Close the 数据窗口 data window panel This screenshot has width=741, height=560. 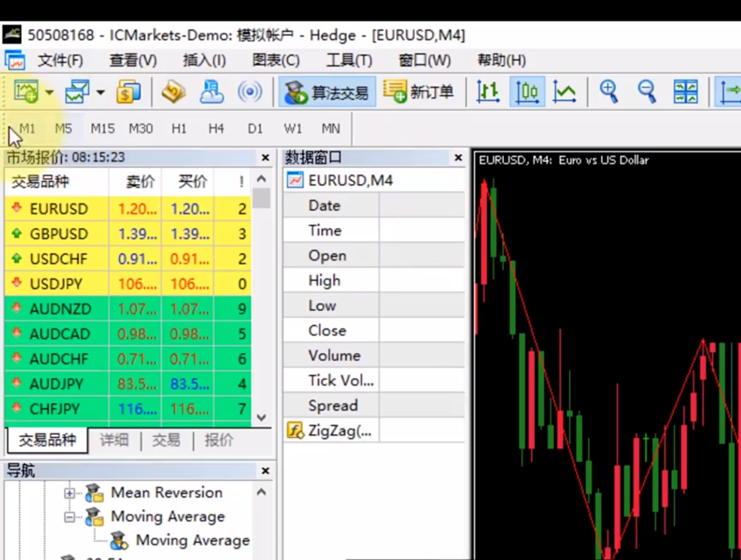click(x=458, y=157)
